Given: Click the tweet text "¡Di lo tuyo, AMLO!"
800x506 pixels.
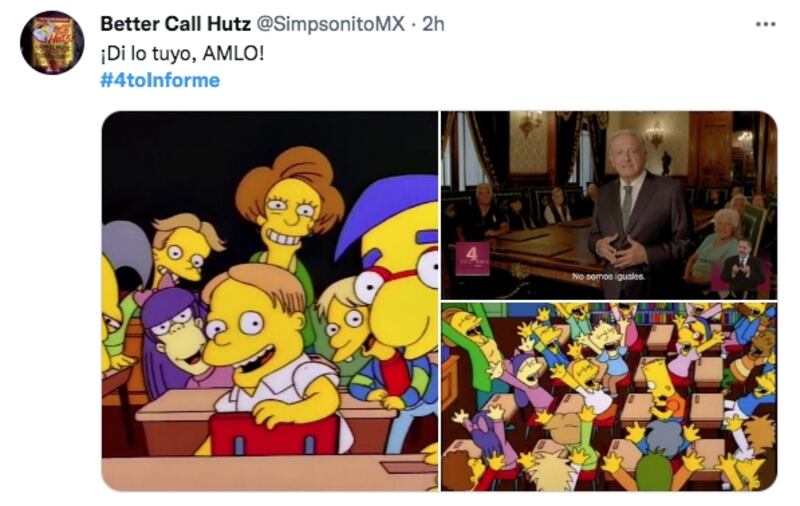Looking at the screenshot, I should point(183,53).
